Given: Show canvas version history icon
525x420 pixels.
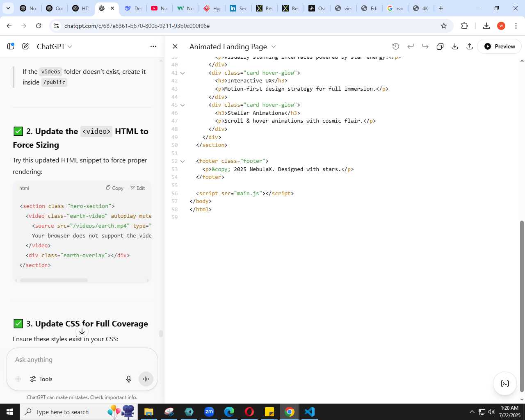Looking at the screenshot, I should [x=396, y=46].
